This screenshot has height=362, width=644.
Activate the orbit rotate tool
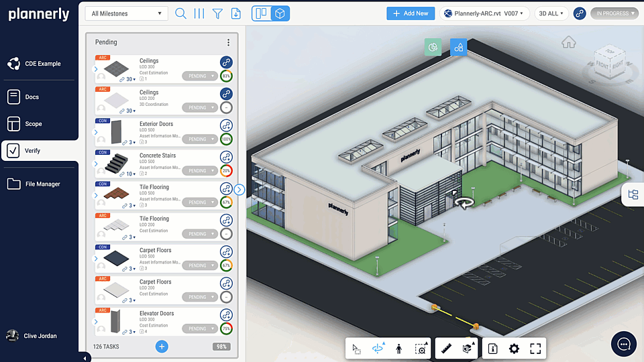coord(378,349)
